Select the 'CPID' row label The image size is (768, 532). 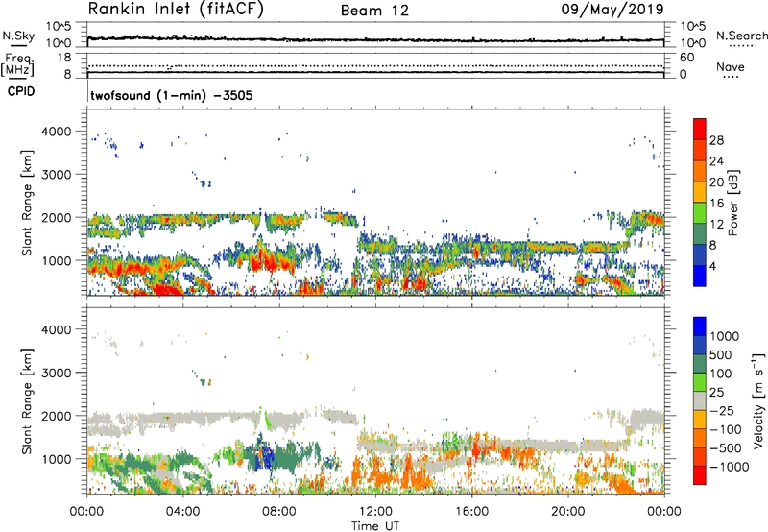coord(21,91)
